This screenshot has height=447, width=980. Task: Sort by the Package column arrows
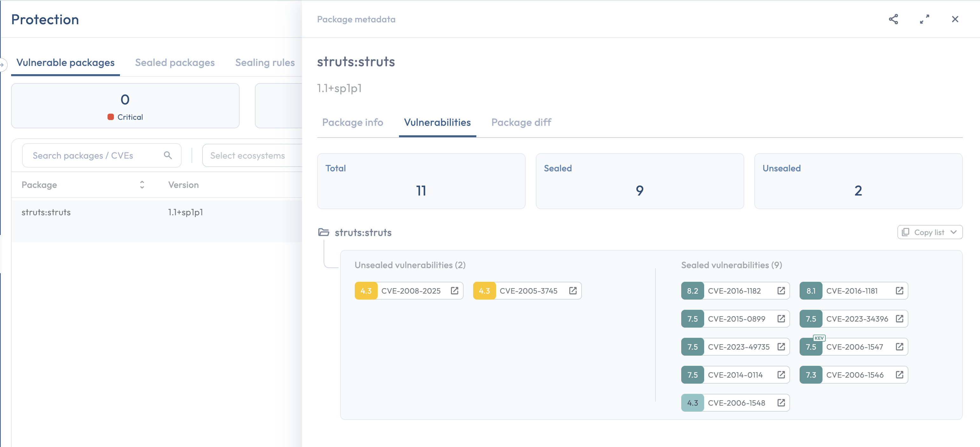point(142,185)
